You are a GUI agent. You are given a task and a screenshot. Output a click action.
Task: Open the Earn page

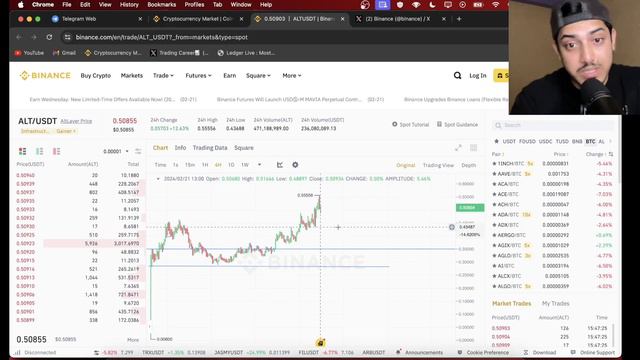click(x=229, y=76)
